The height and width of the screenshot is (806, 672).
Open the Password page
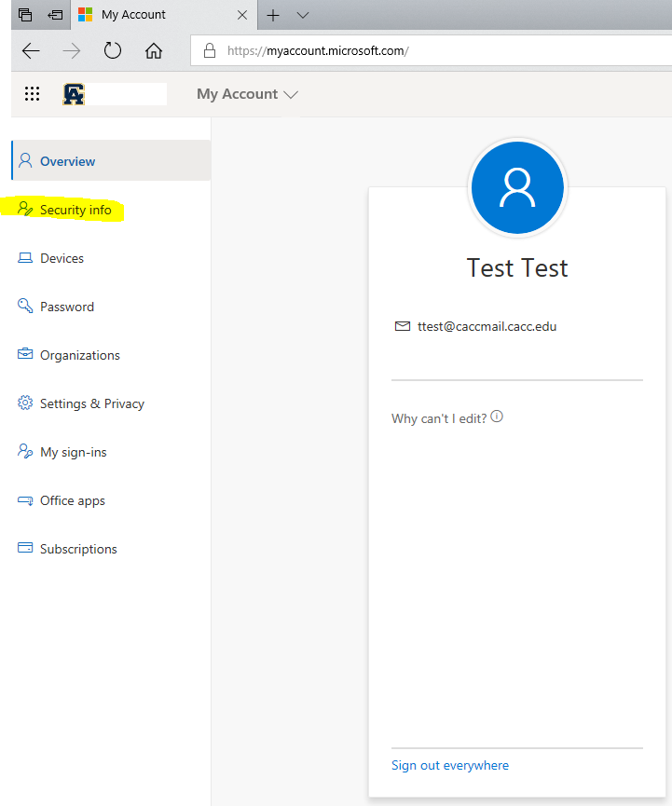tap(111, 307)
